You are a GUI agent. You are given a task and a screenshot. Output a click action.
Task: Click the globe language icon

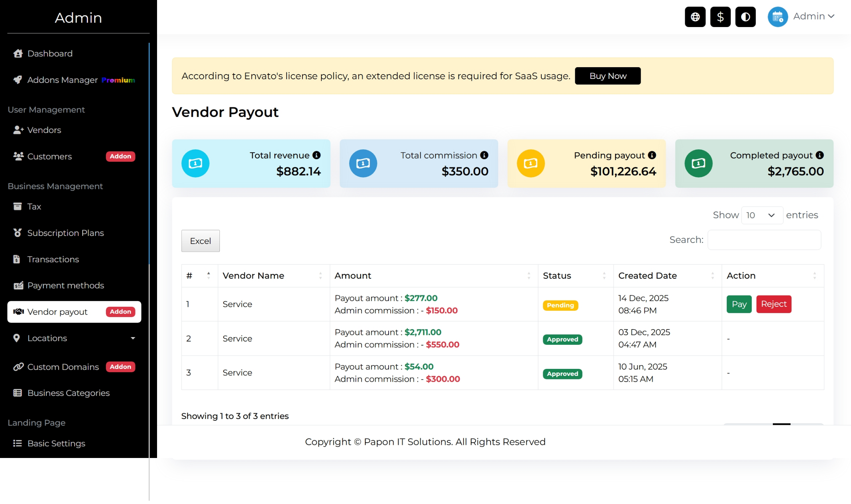click(x=695, y=17)
